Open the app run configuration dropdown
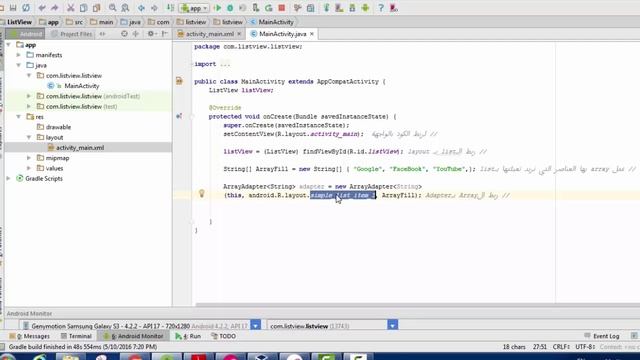Screen dimensions: 640x360 tap(194, 8)
